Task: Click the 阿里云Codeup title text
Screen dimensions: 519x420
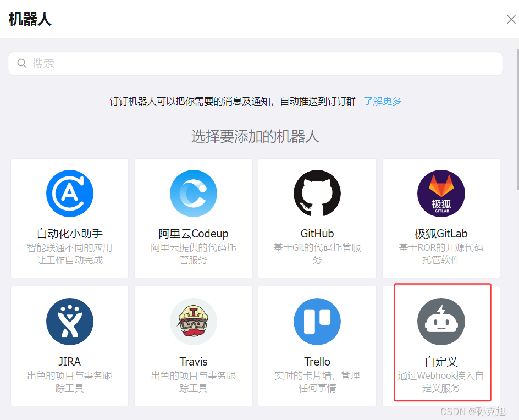Action: (x=194, y=234)
